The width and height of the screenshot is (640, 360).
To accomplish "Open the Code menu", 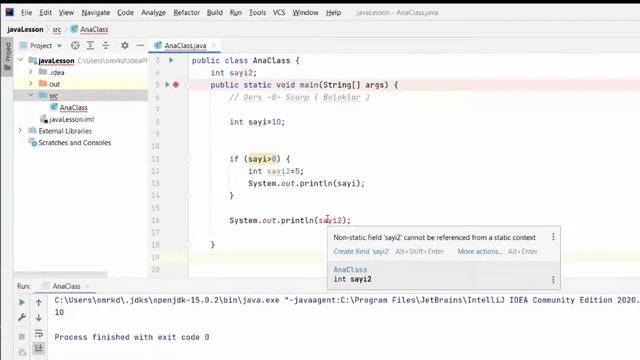I will tap(125, 13).
